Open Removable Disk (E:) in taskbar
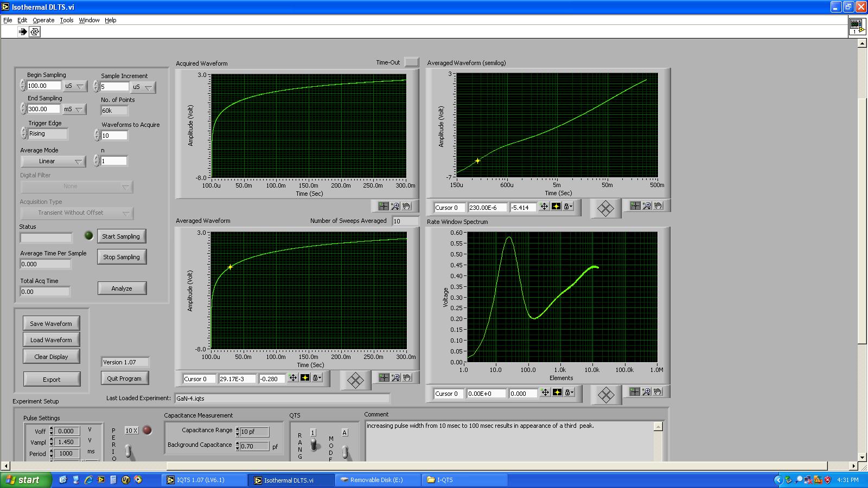The height and width of the screenshot is (488, 868). tap(378, 480)
